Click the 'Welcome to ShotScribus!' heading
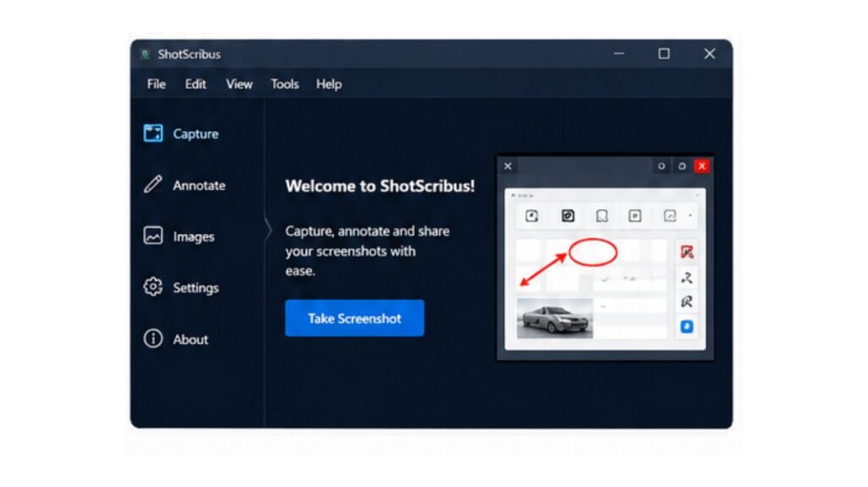868x487 pixels. [380, 186]
